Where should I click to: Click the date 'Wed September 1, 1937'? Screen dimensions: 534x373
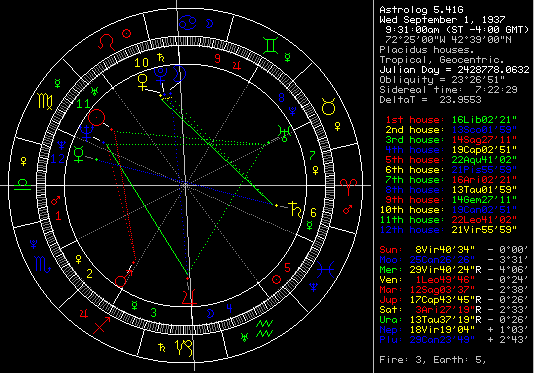[442, 19]
